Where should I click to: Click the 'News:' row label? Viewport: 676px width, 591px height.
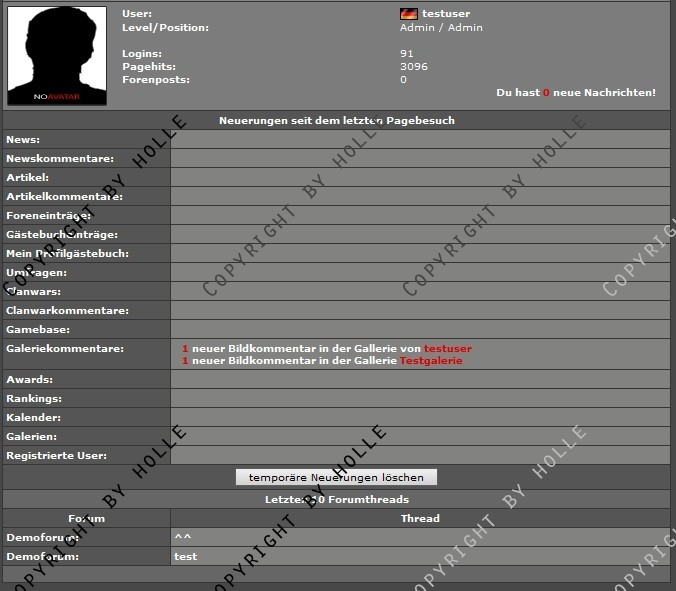click(23, 140)
